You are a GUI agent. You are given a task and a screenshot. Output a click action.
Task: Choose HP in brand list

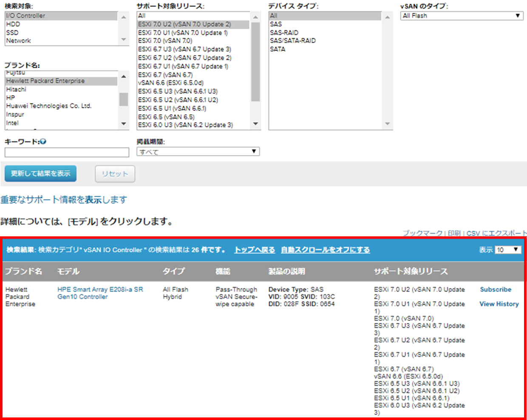(61, 98)
